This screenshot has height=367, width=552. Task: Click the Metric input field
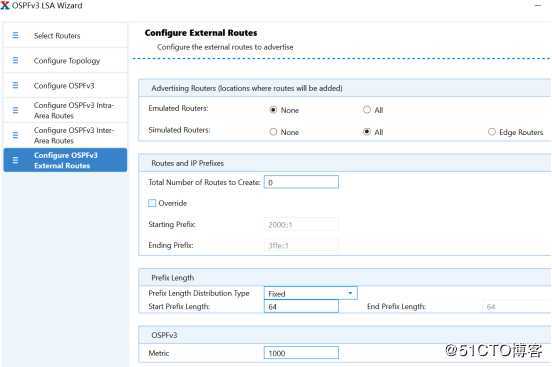point(301,353)
